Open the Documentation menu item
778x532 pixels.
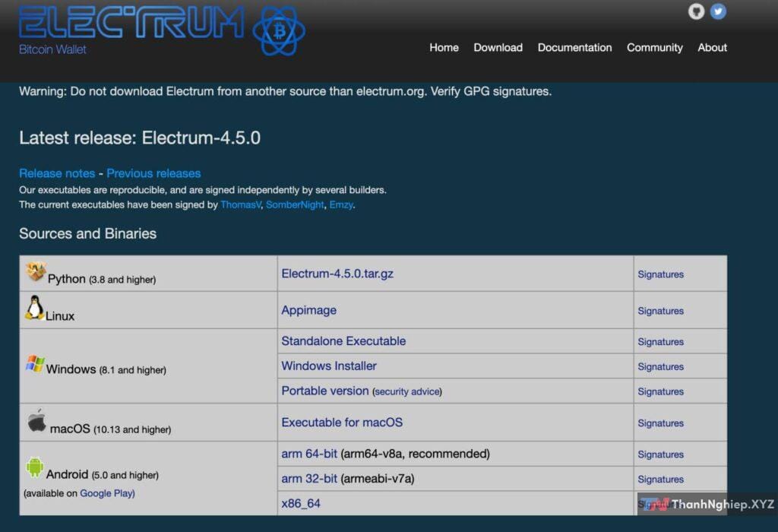(x=574, y=48)
